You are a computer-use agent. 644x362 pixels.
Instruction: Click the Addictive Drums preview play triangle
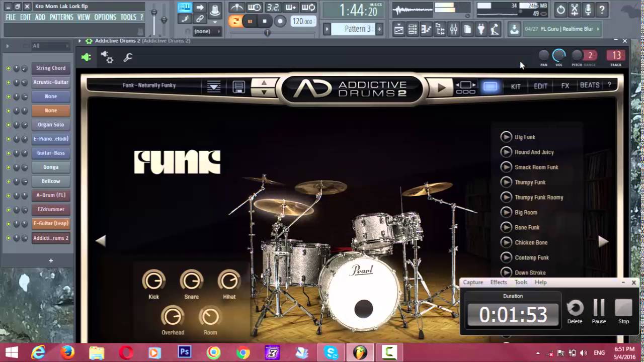441,87
